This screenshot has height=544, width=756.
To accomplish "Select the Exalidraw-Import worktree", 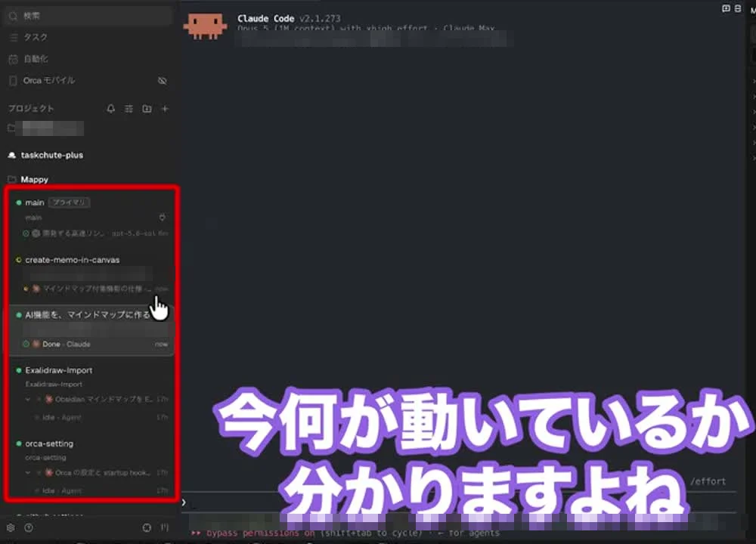I will pos(59,370).
